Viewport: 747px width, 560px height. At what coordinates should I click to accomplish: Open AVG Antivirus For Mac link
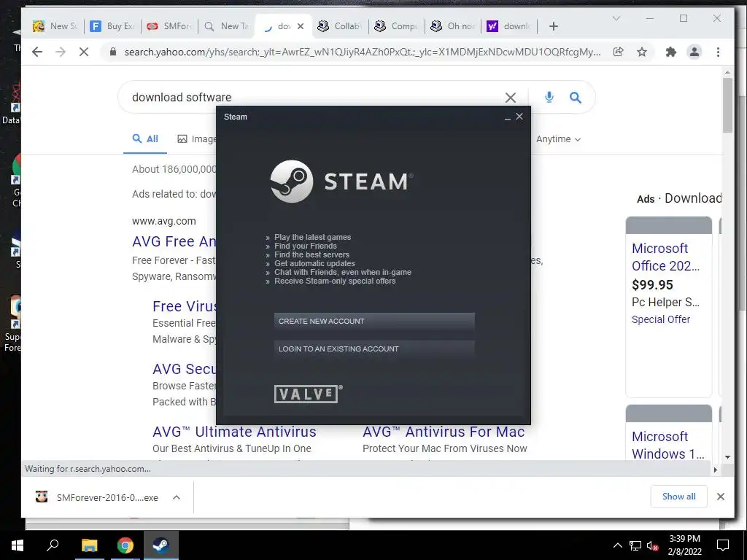[x=444, y=432]
